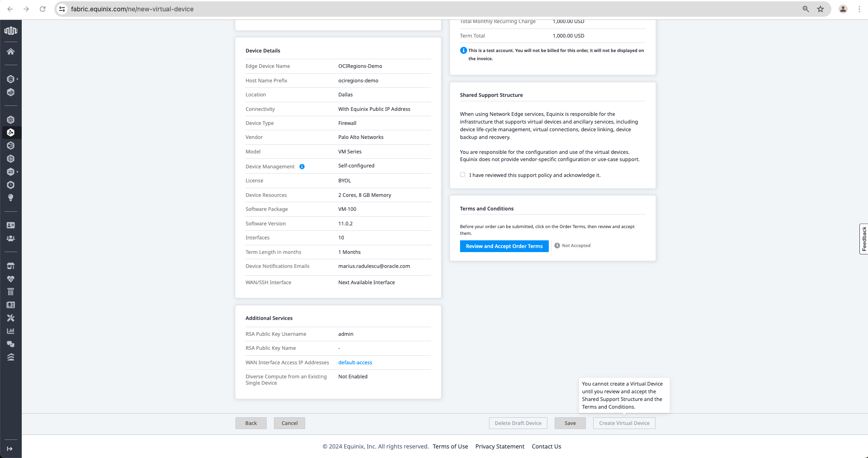Open the browser zoom magnifier icon
The height and width of the screenshot is (458, 868).
coord(806,9)
